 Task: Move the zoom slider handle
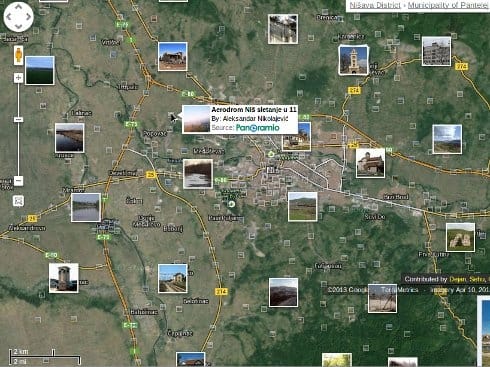(19, 119)
